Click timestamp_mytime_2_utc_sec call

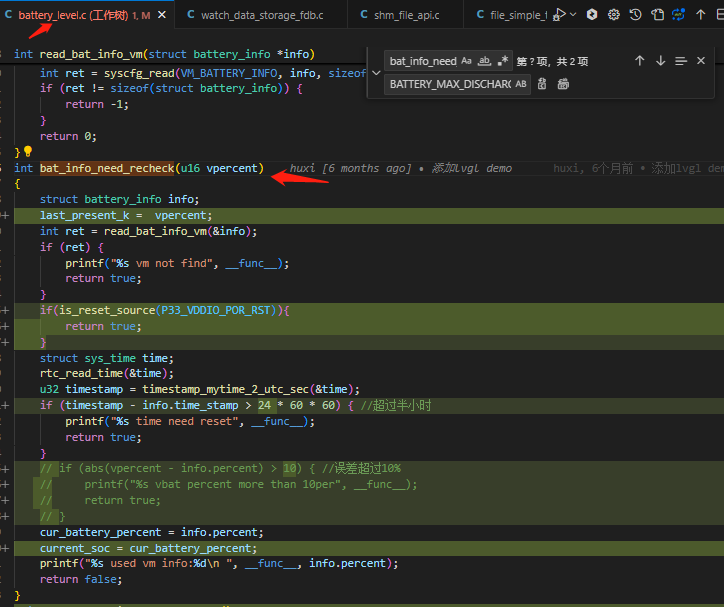225,389
